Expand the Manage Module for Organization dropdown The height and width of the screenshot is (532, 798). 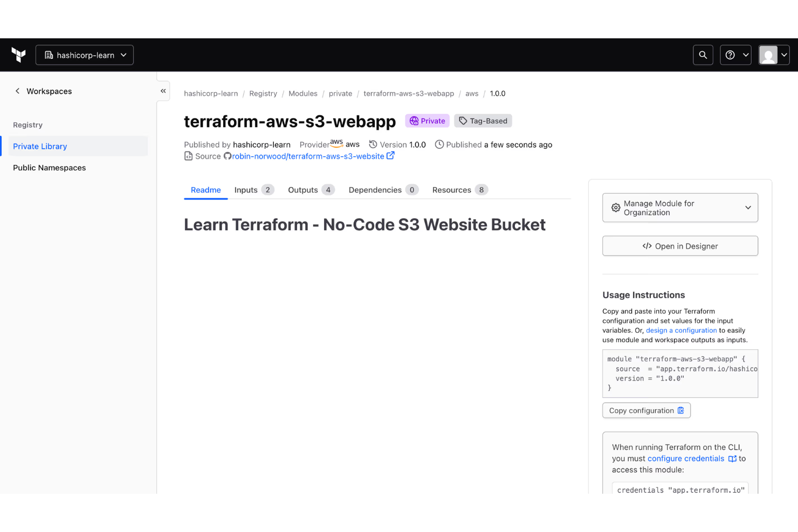[748, 208]
